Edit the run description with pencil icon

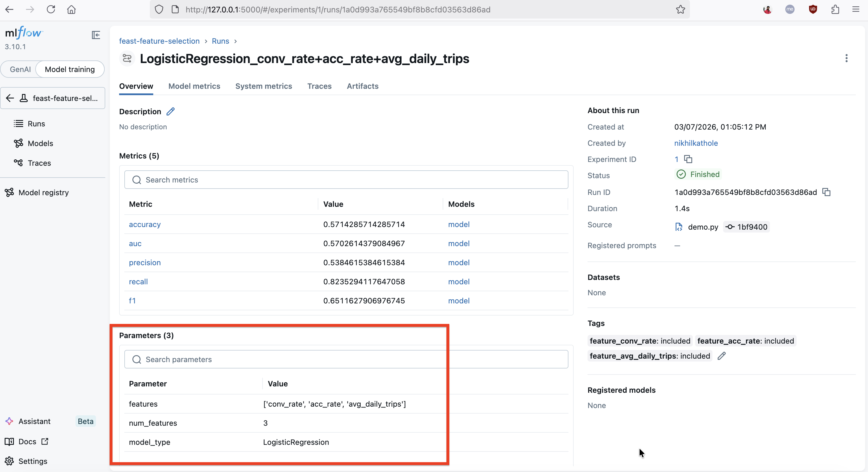(171, 111)
